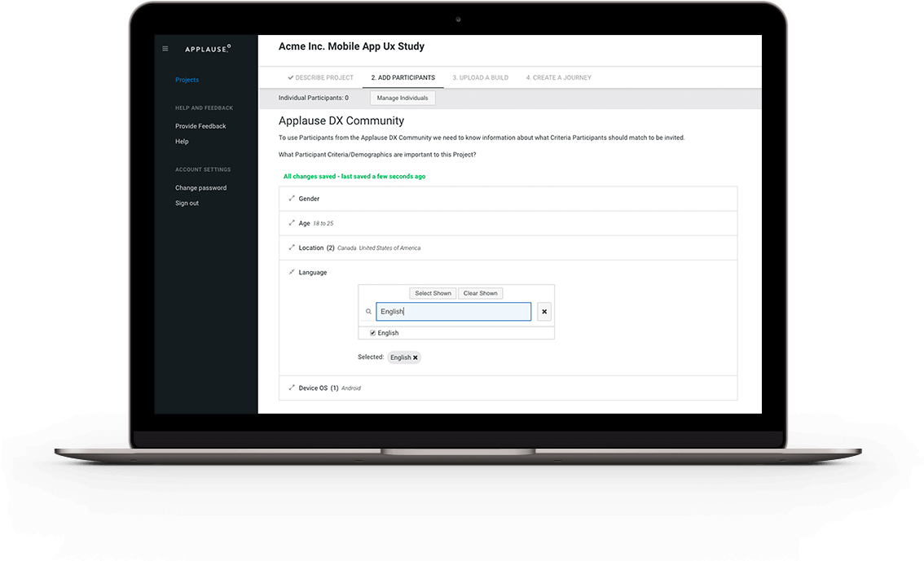Uncheck the English checkbox
The width and height of the screenshot is (924, 561).
372,333
